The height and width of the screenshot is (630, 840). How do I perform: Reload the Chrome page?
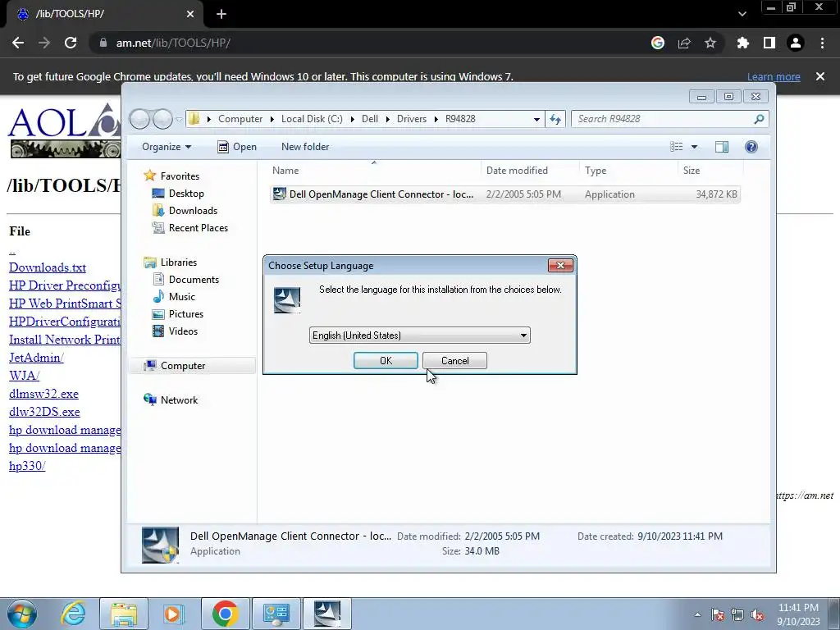[71, 43]
